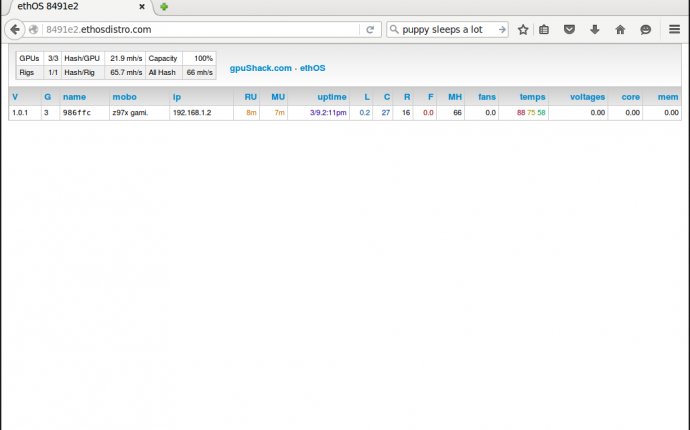Click the 1/1 Rigs count
The height and width of the screenshot is (430, 690).
click(x=53, y=72)
